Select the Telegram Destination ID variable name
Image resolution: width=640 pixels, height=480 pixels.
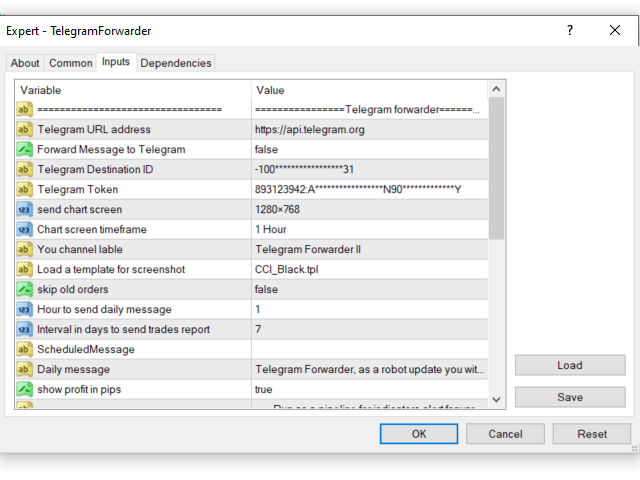pyautogui.click(x=95, y=170)
